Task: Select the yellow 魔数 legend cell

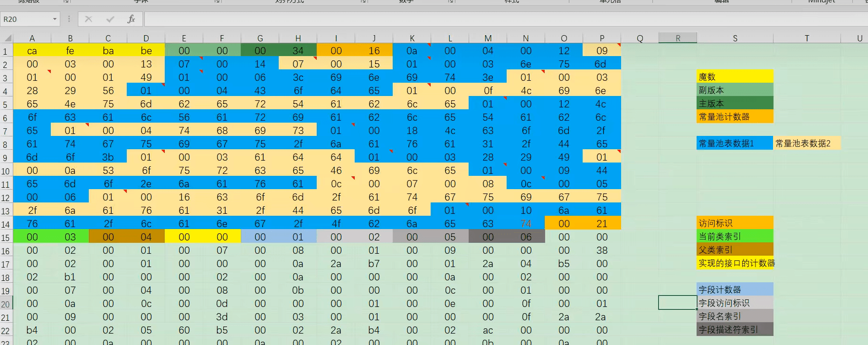Action: pyautogui.click(x=735, y=77)
